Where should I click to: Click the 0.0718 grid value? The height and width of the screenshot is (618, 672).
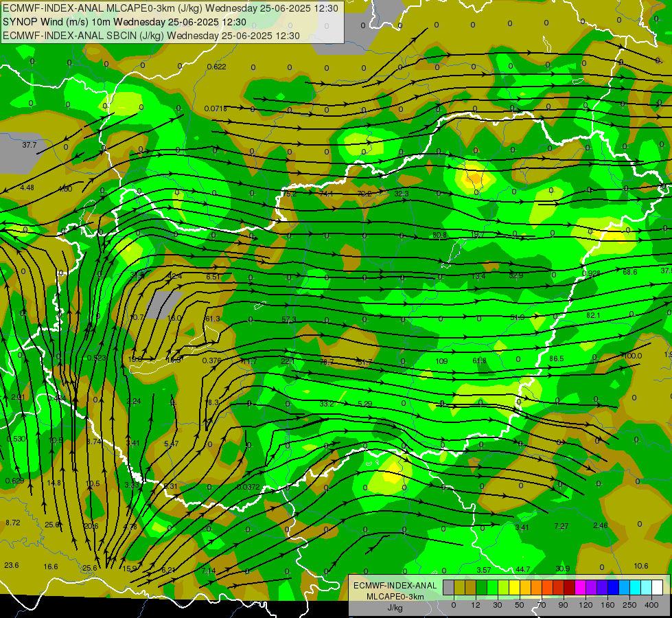(216, 108)
